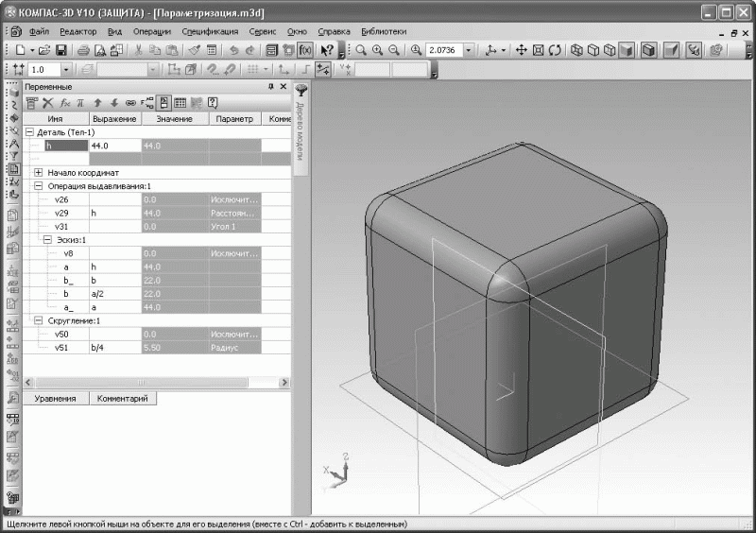Click the Wireframe display mode icon

[x=576, y=49]
